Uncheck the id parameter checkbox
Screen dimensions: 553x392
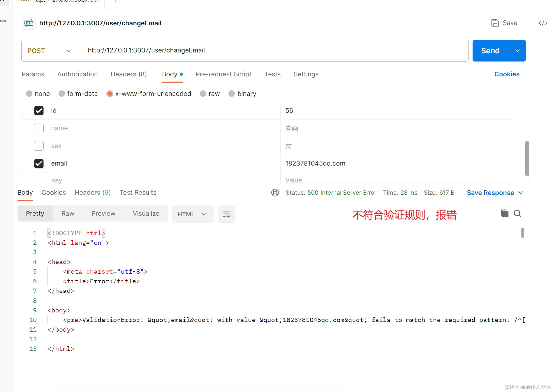coord(39,111)
